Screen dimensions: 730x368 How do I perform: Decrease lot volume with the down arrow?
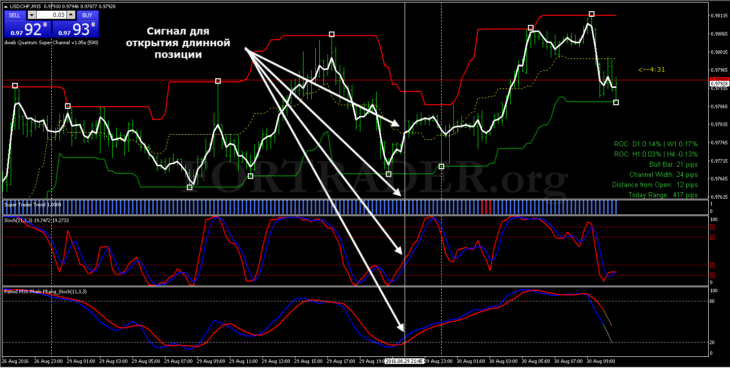[32, 15]
